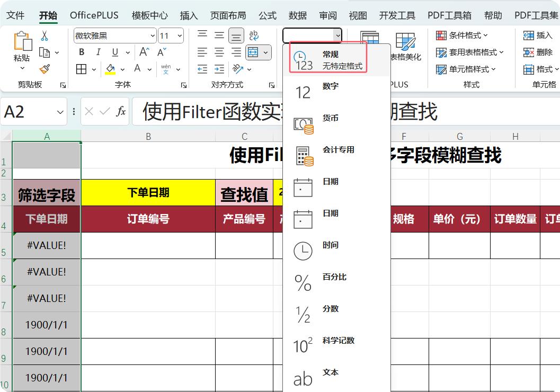Open 套用表格格式 table styles
The image size is (560, 392).
(x=469, y=52)
